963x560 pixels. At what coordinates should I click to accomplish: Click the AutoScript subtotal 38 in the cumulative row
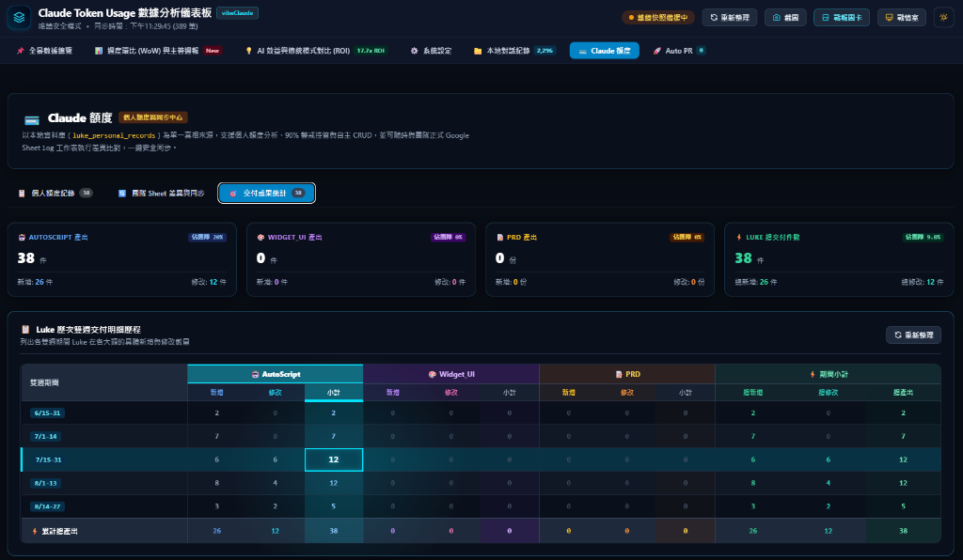tap(334, 531)
